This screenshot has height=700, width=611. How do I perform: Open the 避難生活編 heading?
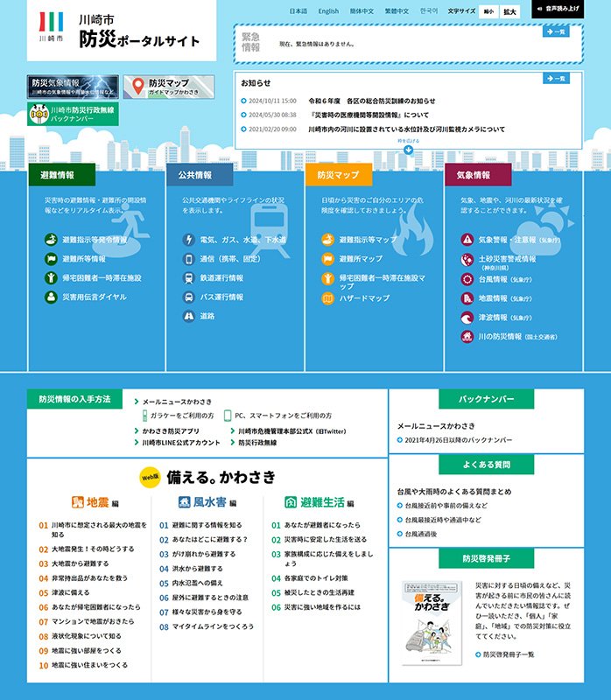pos(320,502)
